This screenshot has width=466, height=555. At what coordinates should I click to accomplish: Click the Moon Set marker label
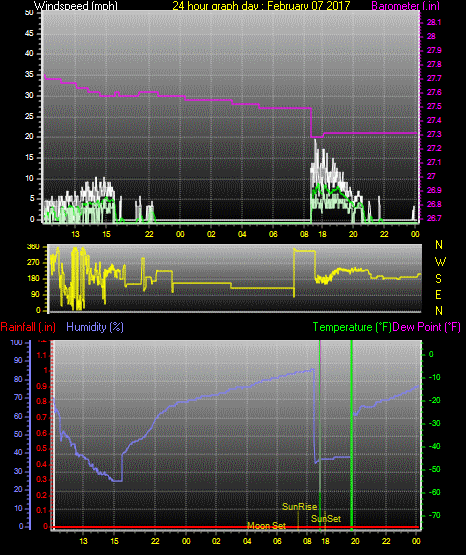coord(266,526)
